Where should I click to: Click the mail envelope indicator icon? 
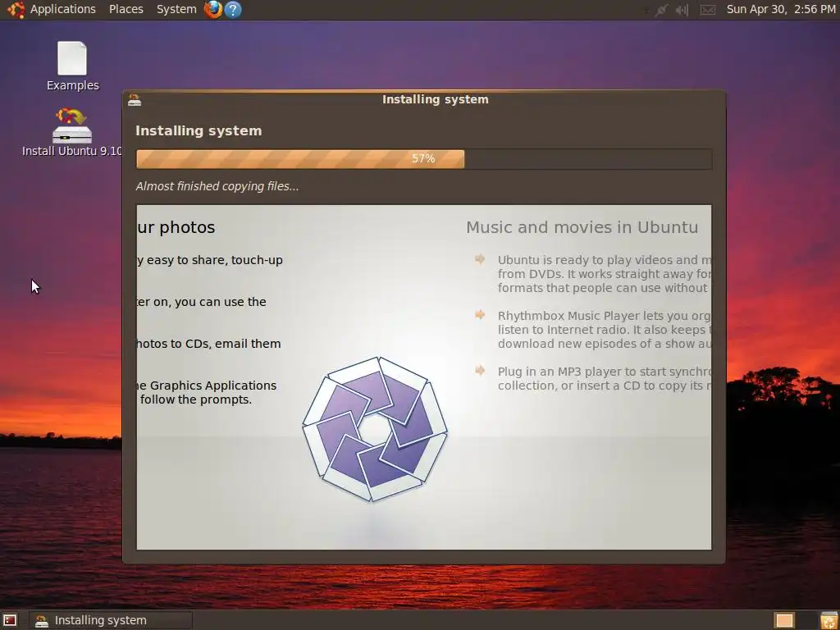(x=708, y=10)
